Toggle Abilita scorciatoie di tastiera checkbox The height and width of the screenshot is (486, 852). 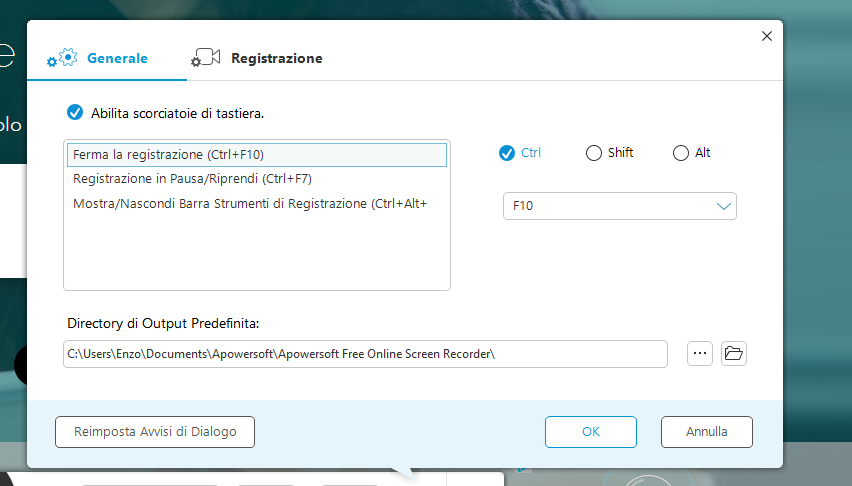[x=74, y=113]
